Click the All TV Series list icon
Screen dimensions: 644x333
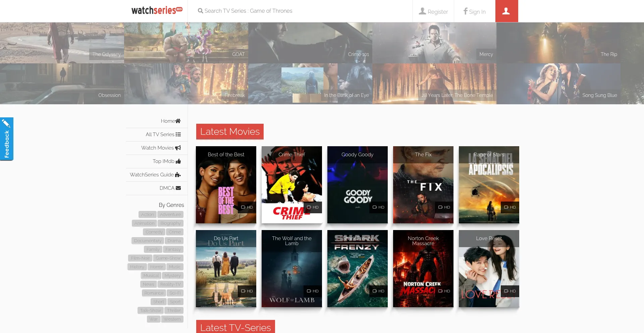coord(178,134)
